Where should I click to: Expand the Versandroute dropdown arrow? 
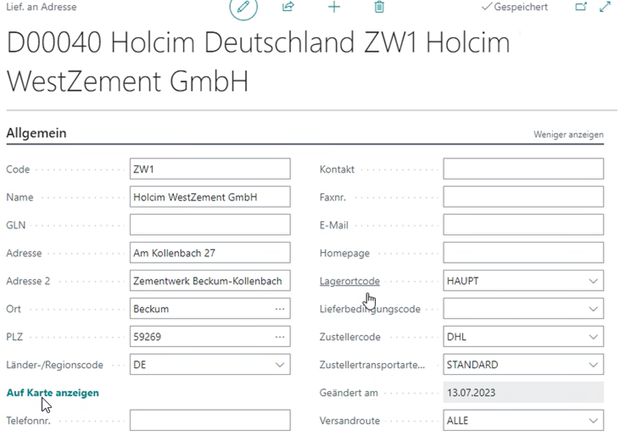593,420
